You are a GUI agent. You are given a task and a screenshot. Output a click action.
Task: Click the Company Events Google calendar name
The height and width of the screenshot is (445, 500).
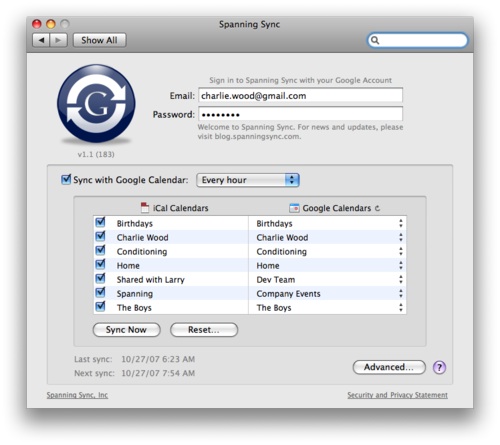pos(288,294)
